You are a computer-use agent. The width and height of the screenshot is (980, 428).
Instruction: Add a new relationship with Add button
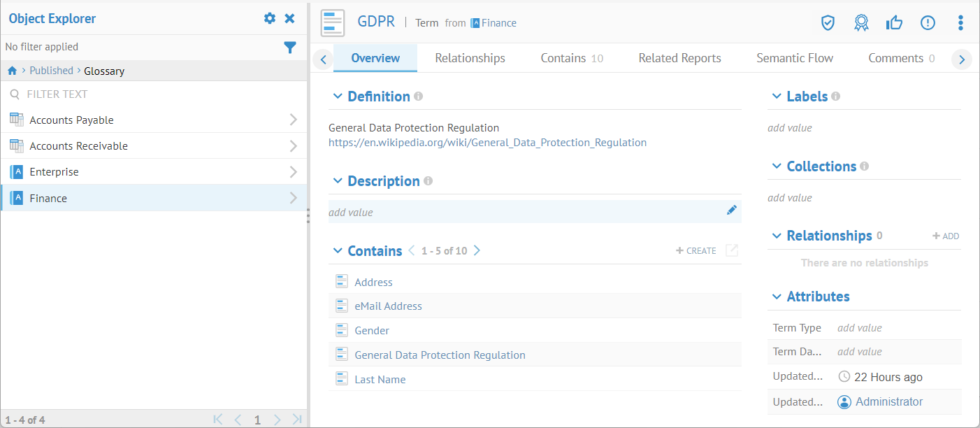point(946,236)
